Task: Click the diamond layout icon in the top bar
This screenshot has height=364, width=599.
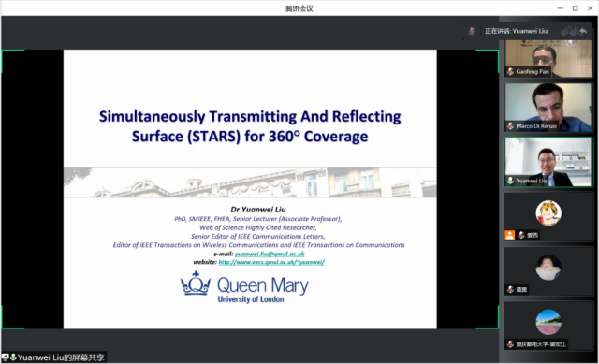Action: (568, 31)
